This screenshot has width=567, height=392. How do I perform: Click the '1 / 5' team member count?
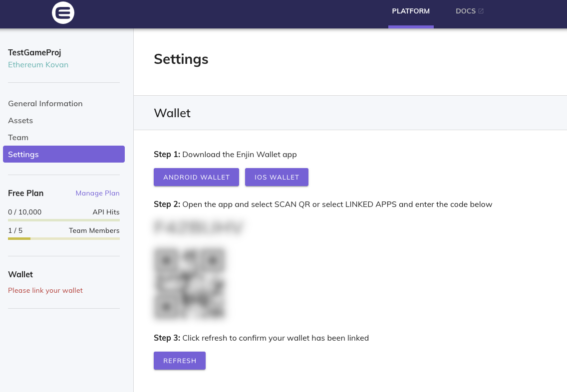pos(15,230)
